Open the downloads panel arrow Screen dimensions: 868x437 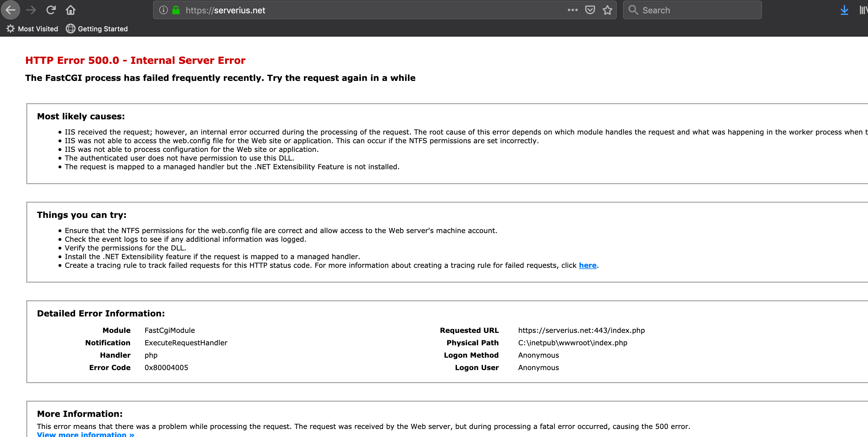[844, 10]
